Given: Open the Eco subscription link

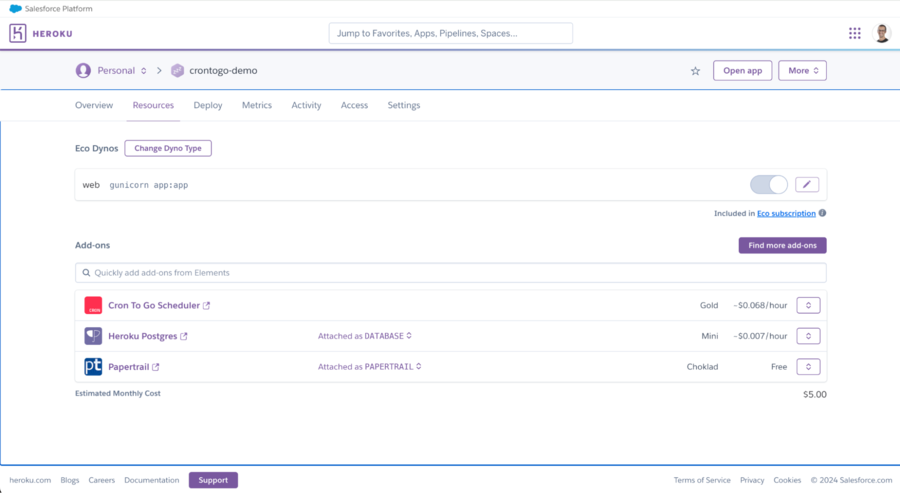Looking at the screenshot, I should [786, 213].
